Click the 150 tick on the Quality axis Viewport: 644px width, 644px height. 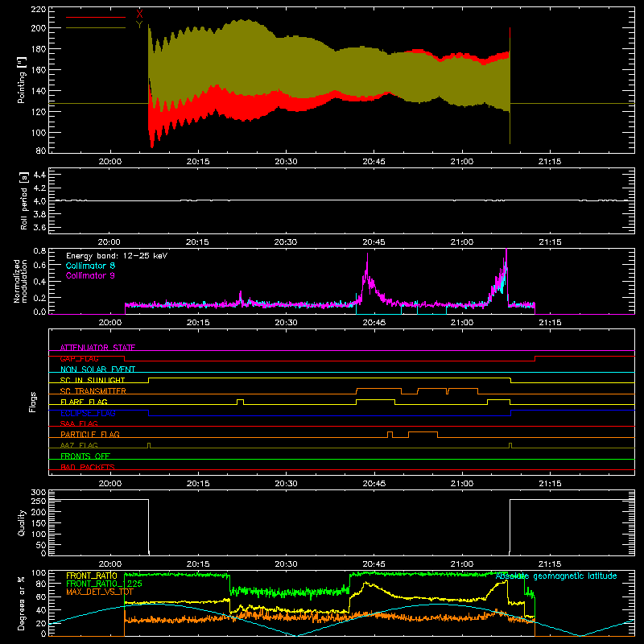tap(38, 523)
